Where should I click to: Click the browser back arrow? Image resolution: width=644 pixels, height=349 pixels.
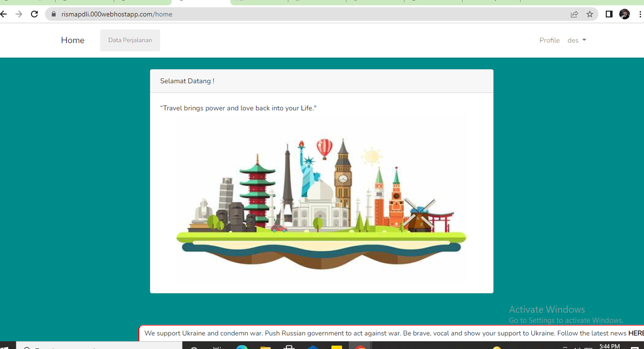point(4,14)
